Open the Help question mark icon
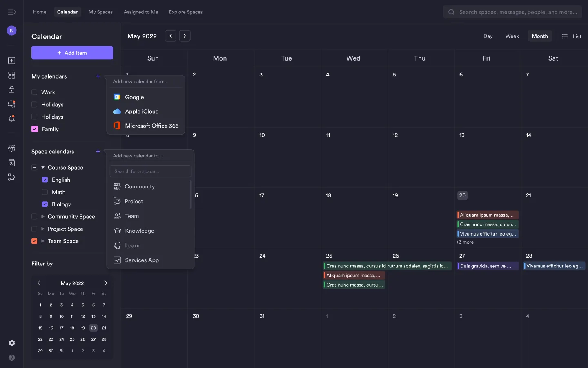588x368 pixels. (11, 358)
